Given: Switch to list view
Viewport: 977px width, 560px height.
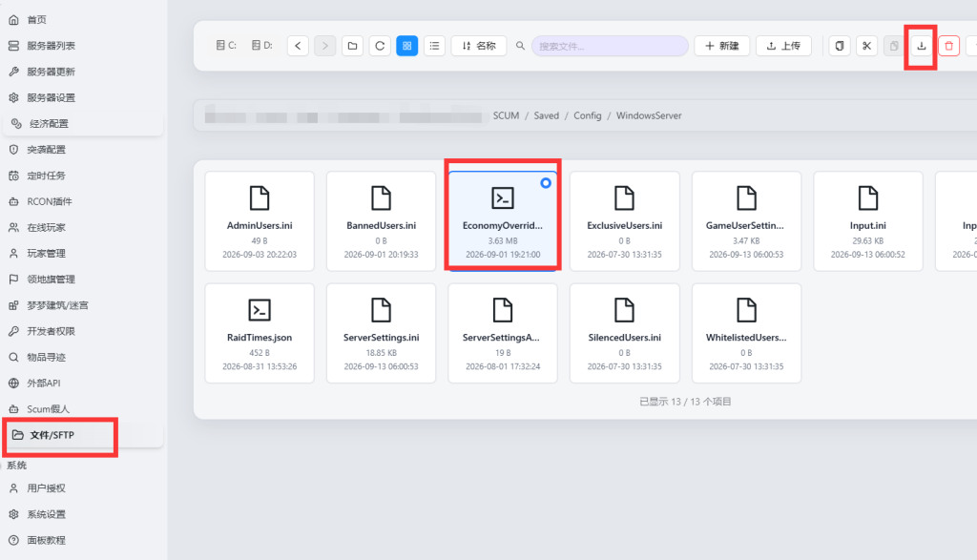Looking at the screenshot, I should click(434, 46).
